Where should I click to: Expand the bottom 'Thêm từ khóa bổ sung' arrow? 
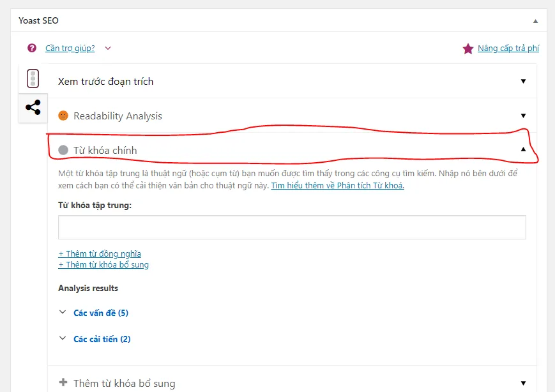point(523,383)
